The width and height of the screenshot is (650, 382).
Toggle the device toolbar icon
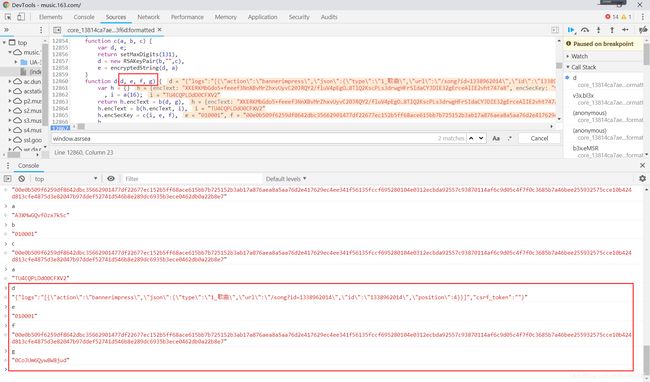[21, 17]
